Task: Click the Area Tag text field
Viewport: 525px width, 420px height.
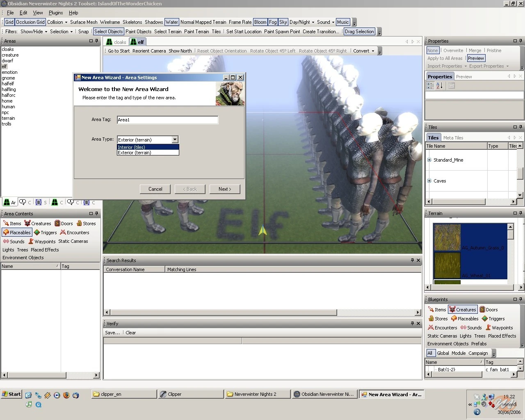Action: (x=167, y=120)
